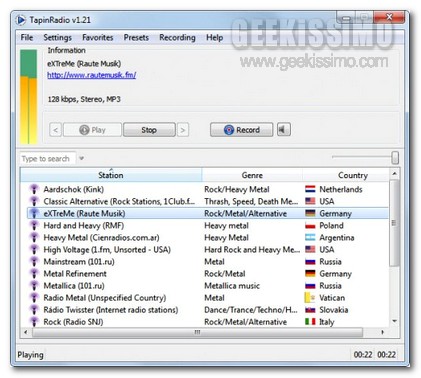
Task: Stop playback with the Stop button
Action: coord(149,130)
